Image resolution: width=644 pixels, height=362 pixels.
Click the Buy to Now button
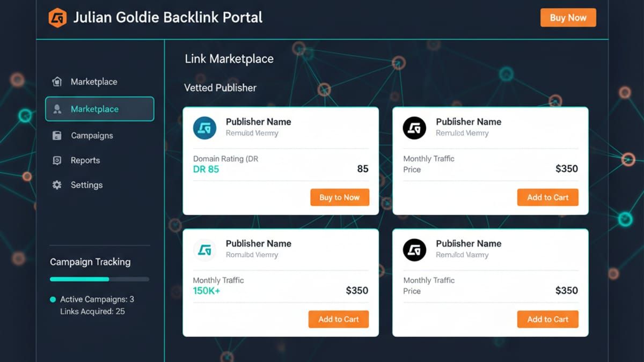[339, 197]
